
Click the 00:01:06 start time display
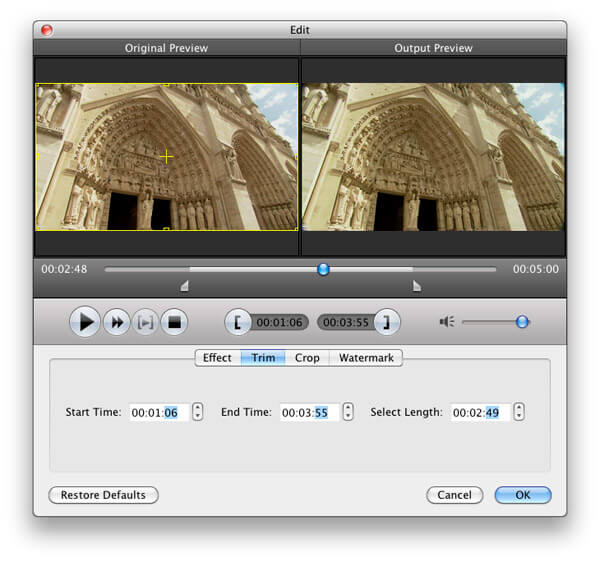coord(279,323)
